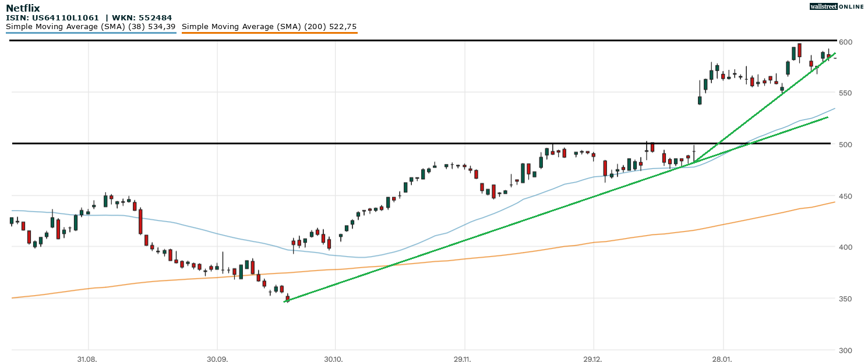Click the 600 price axis label
The height and width of the screenshot is (362, 868).
[x=845, y=42]
